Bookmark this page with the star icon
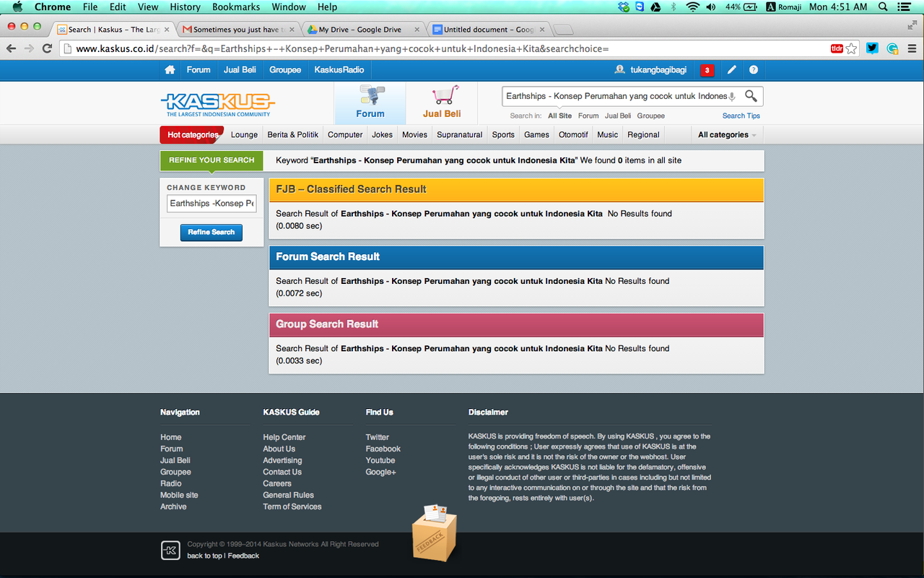This screenshot has height=578, width=924. point(852,48)
